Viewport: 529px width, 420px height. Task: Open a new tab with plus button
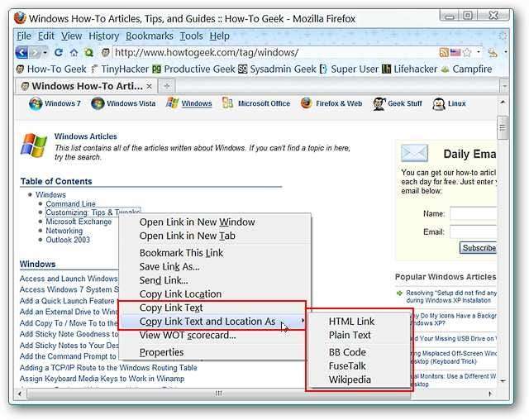(166, 86)
